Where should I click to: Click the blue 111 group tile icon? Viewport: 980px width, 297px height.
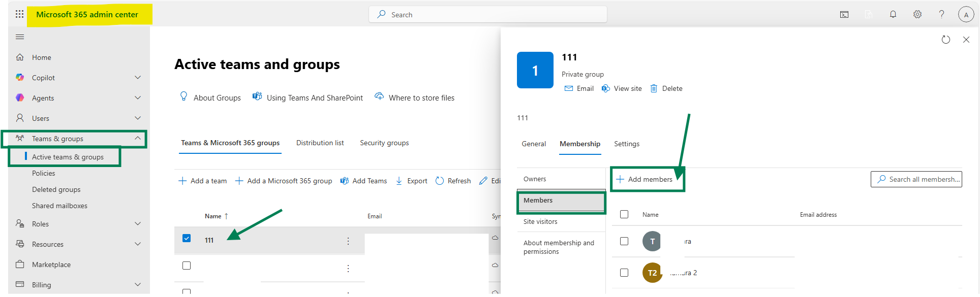tap(535, 70)
